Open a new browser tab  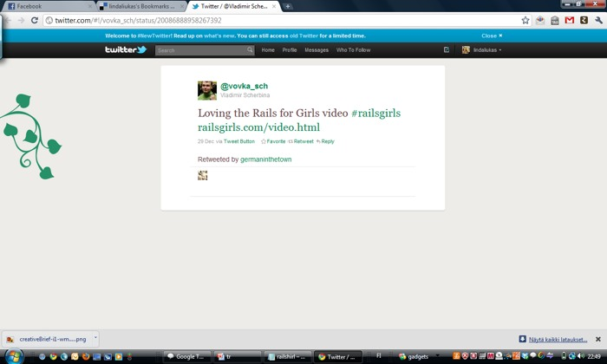(287, 6)
